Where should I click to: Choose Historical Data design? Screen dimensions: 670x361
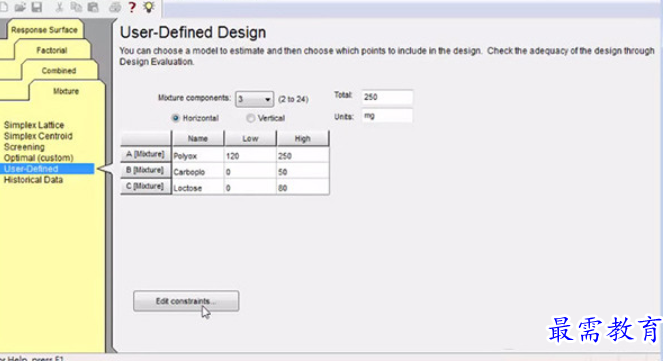click(33, 180)
